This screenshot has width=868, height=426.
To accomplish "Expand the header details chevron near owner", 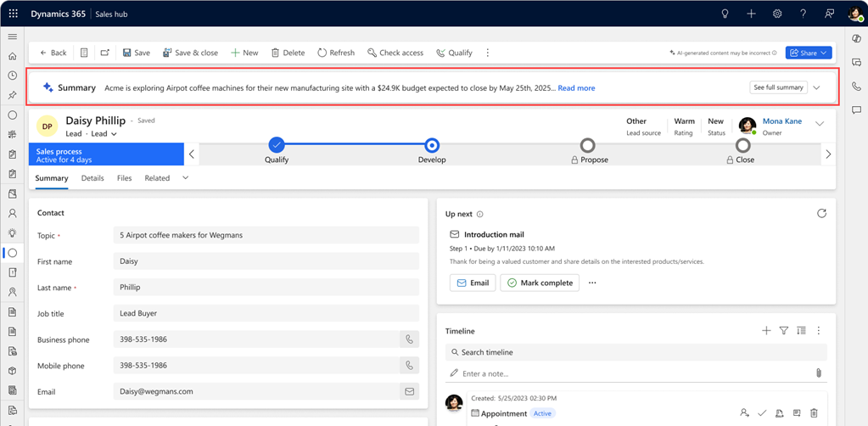I will point(820,124).
